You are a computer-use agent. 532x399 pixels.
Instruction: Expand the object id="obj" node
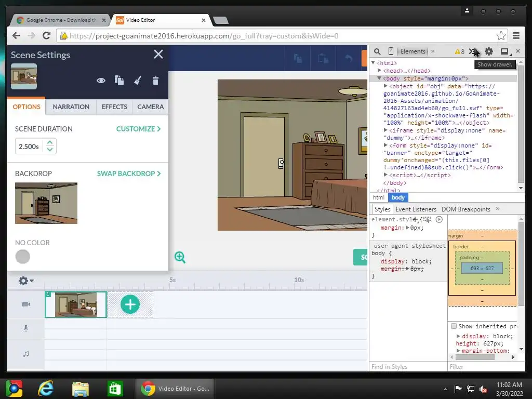386,86
